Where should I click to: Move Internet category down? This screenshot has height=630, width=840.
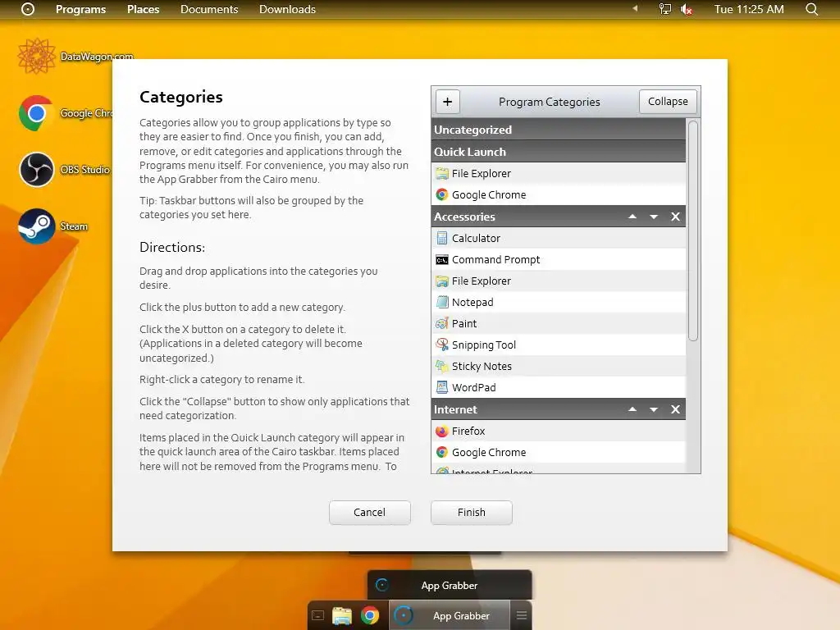pyautogui.click(x=654, y=409)
